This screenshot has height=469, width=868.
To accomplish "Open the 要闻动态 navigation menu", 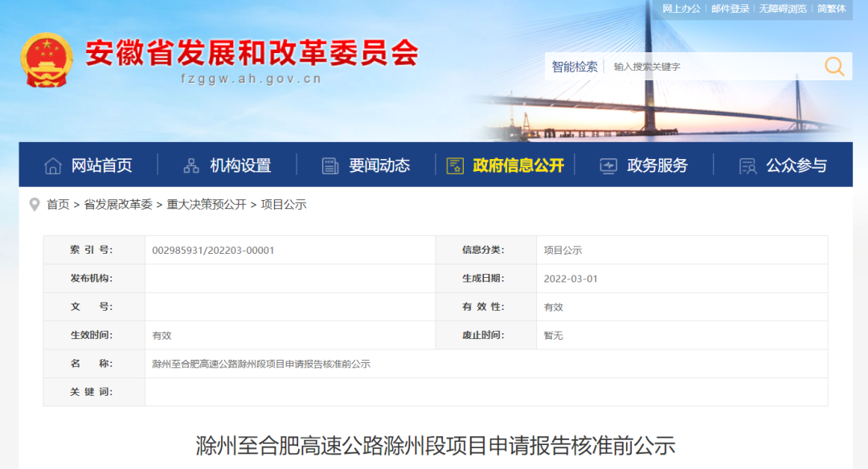I will point(379,166).
